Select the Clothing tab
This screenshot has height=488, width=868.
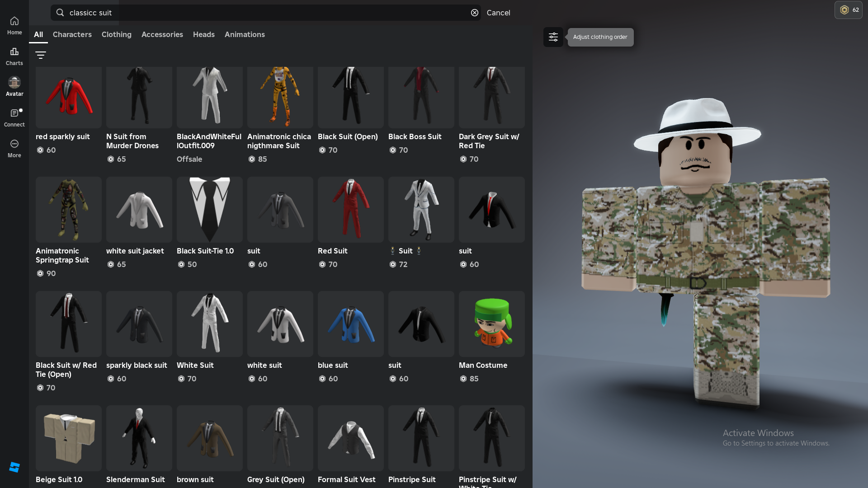[x=116, y=34]
